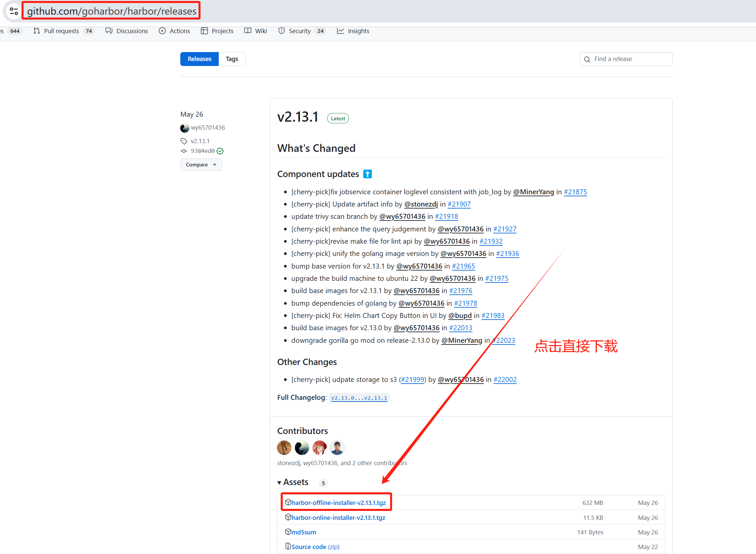This screenshot has width=756, height=554.
Task: Download harbor-offline-installer-v2.13.1.tgz
Action: 339,502
